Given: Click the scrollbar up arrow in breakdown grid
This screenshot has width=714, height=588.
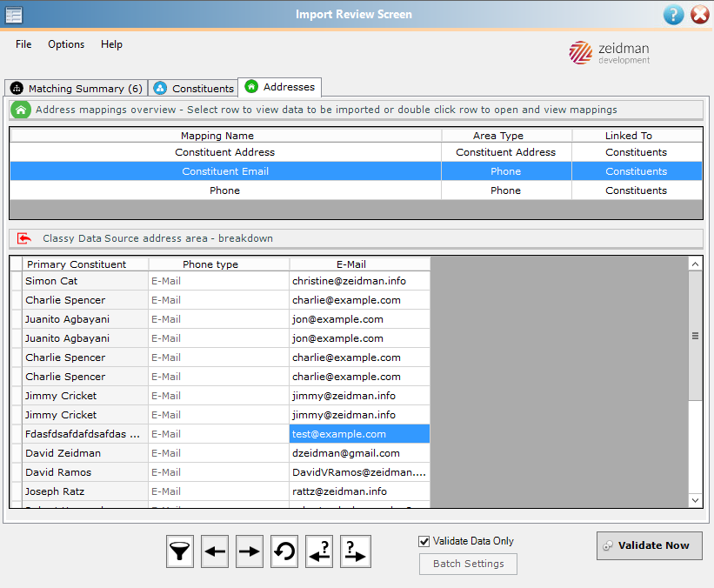Looking at the screenshot, I should point(695,264).
